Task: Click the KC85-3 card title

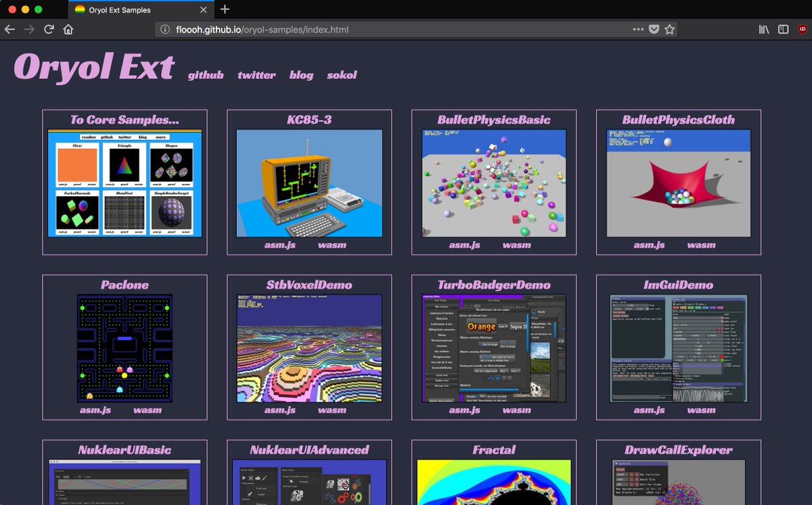Action: [309, 120]
